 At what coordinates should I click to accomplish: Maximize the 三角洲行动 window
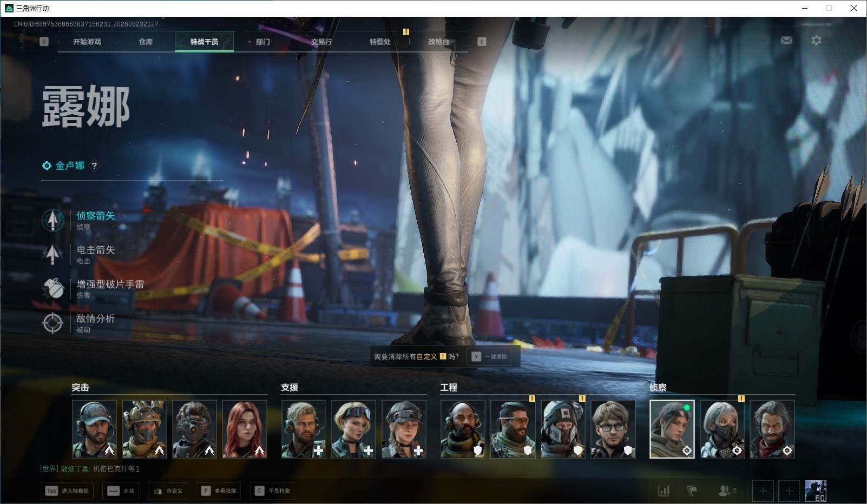click(x=829, y=8)
